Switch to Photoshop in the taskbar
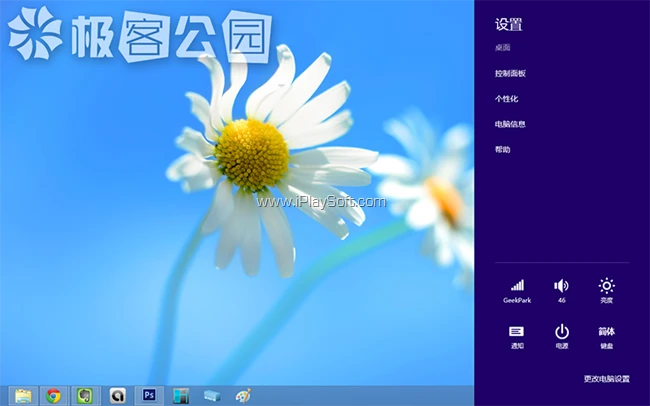 point(149,396)
